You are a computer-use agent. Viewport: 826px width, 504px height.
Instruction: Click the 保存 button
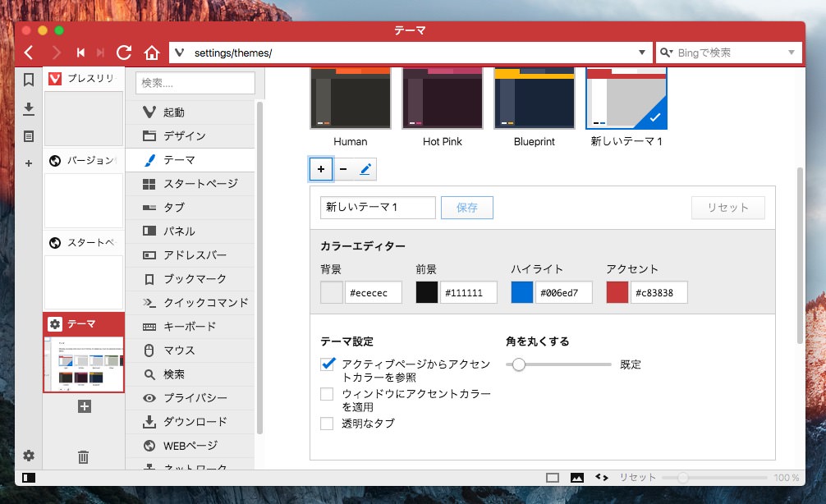click(x=467, y=208)
